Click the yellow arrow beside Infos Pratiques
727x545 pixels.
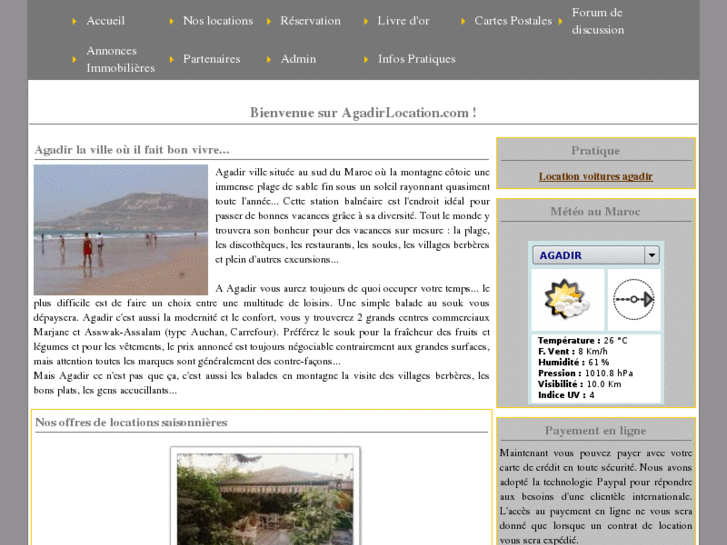click(366, 59)
